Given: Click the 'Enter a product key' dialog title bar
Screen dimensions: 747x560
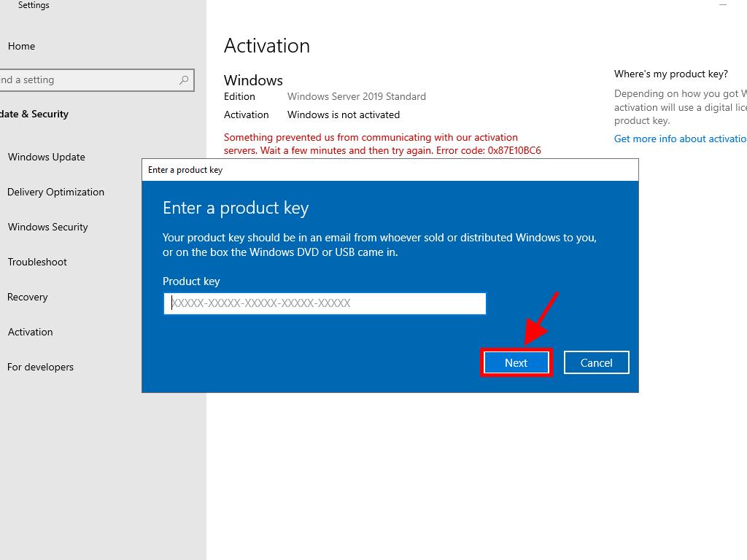Looking at the screenshot, I should tap(390, 170).
